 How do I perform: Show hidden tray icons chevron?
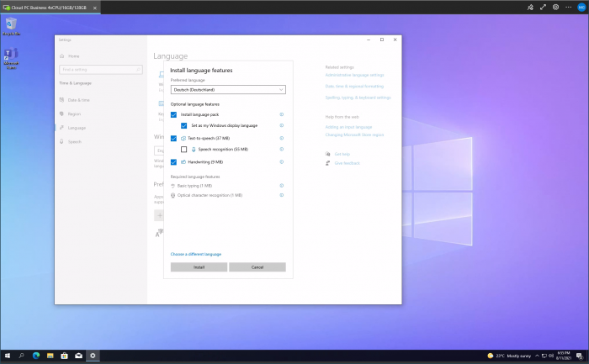[x=537, y=356]
